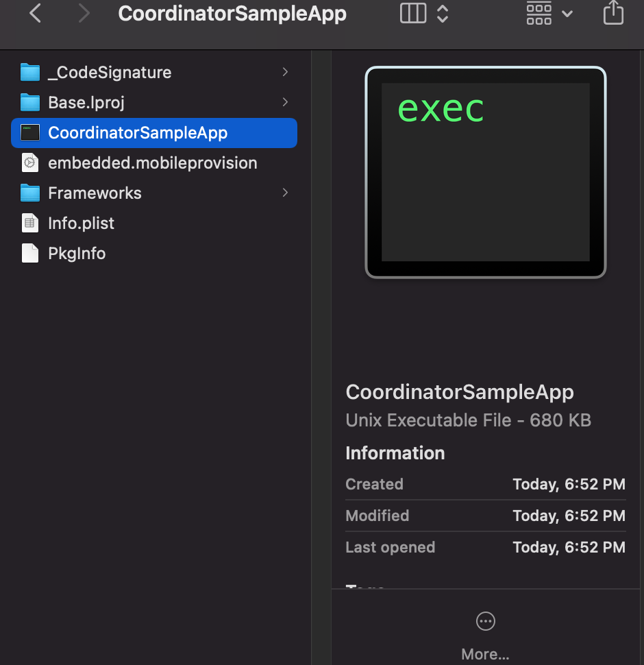Select the CoordinatorSampleApp executable file

click(x=138, y=133)
